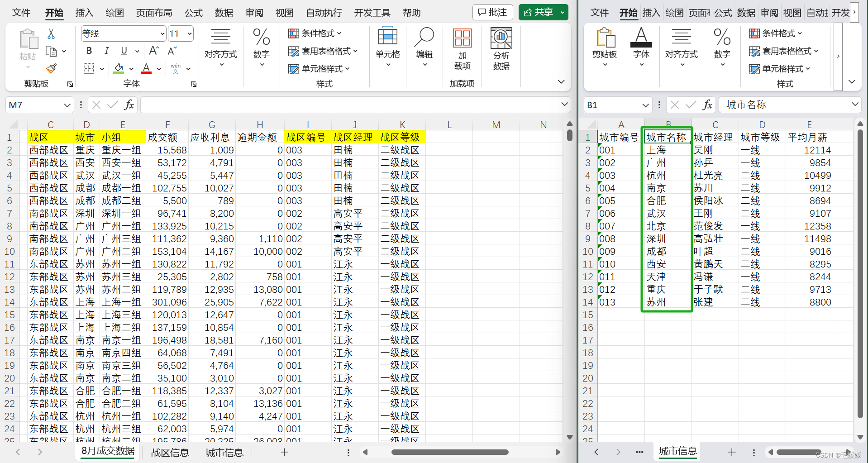868x463 pixels.
Task: Click the fx insert function icon in left window
Action: (129, 105)
